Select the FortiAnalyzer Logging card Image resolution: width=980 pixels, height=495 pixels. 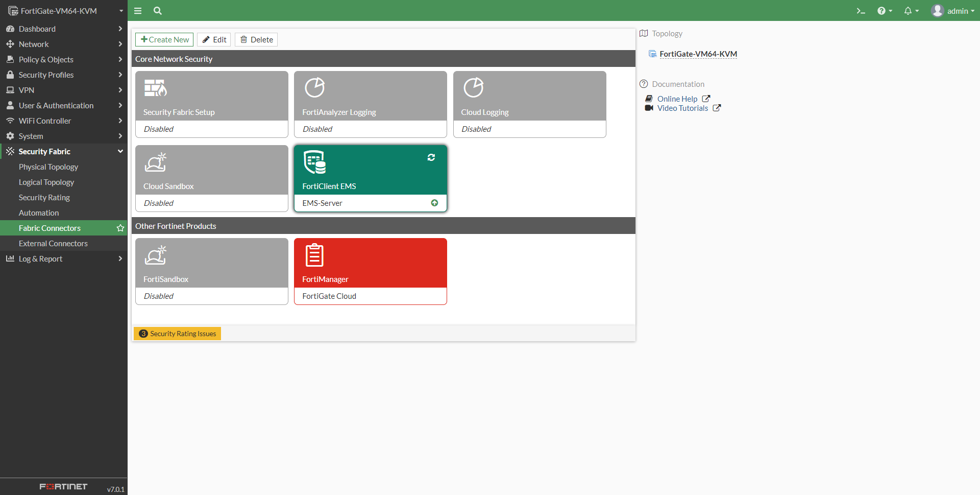tap(370, 104)
